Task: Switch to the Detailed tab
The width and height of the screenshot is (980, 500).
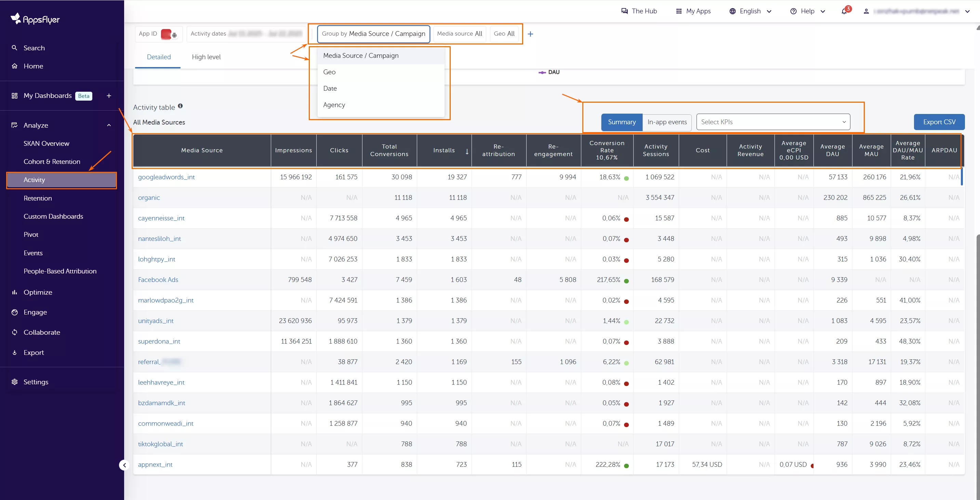Action: 159,57
